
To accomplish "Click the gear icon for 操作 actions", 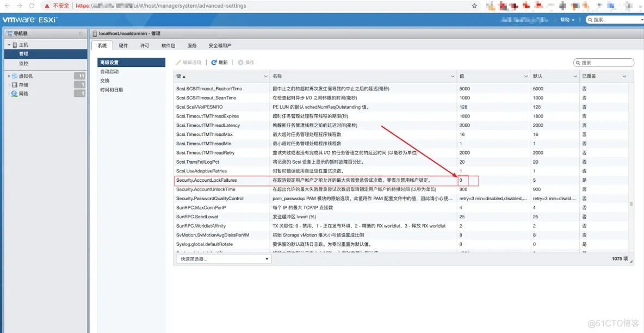I will 241,63.
